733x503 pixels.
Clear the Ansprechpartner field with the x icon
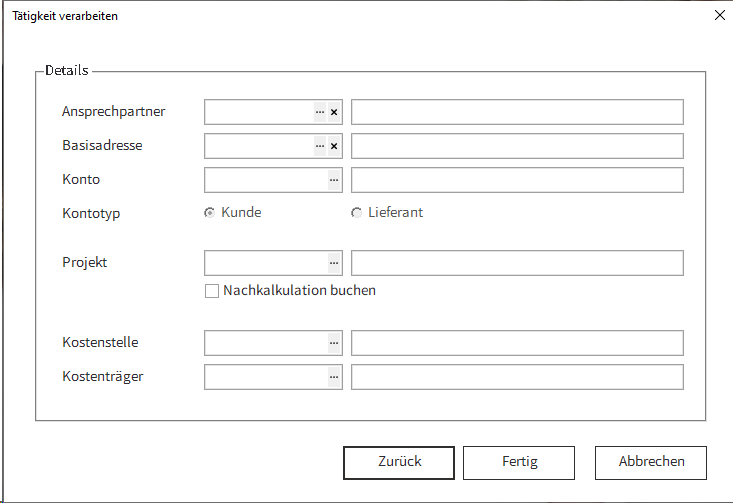coord(334,112)
